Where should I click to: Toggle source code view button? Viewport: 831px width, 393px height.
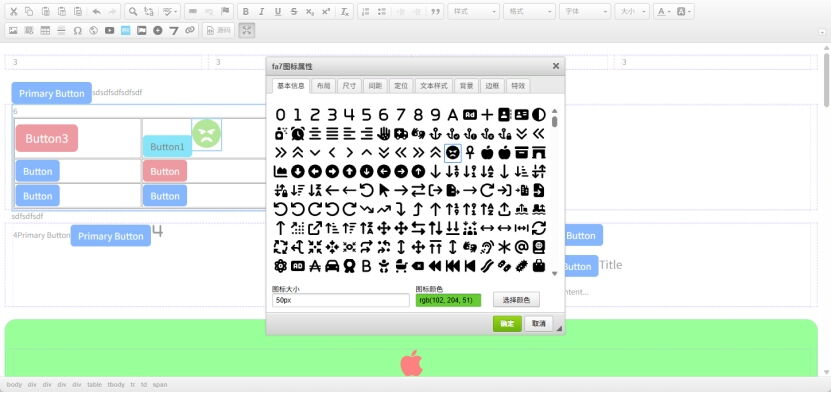(218, 31)
